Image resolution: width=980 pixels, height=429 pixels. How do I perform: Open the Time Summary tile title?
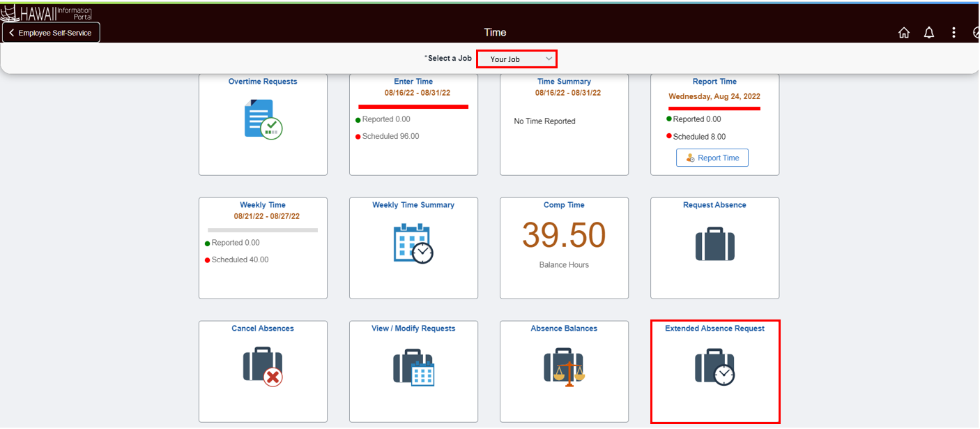[564, 82]
